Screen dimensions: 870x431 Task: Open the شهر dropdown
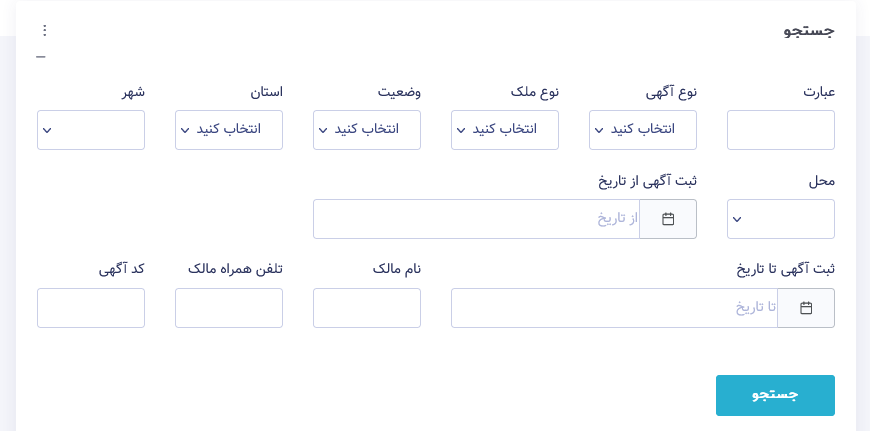(x=91, y=130)
